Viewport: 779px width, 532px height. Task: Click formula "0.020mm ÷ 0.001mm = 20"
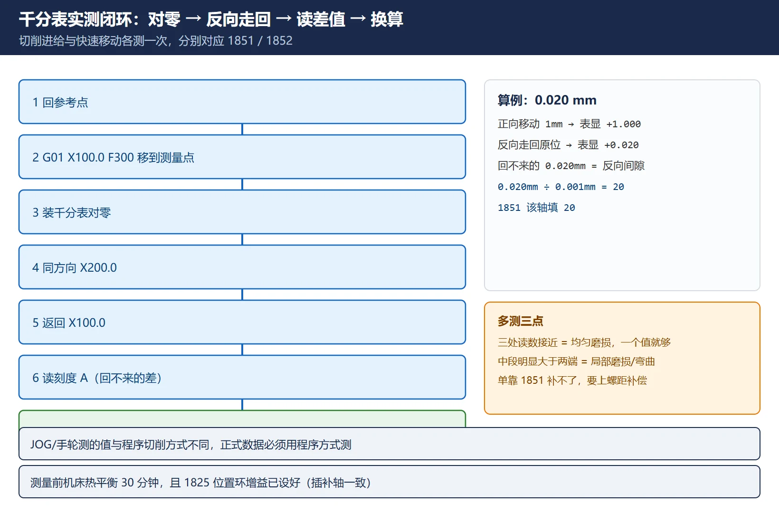tap(561, 187)
